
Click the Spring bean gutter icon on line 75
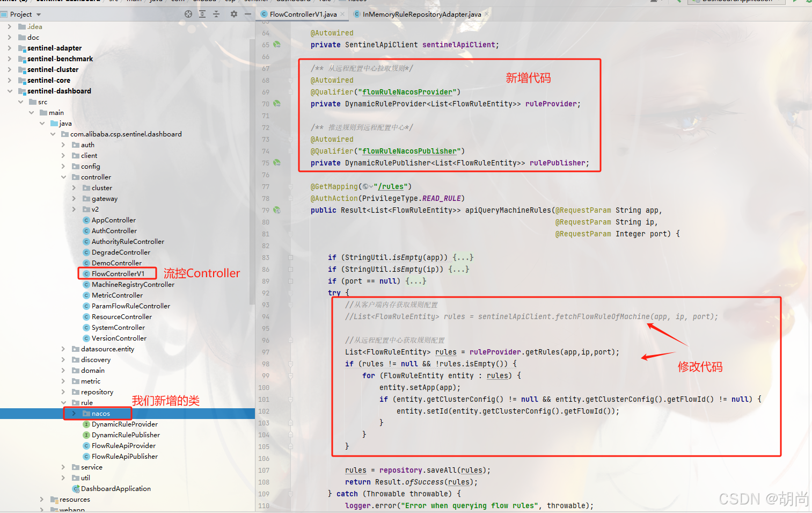(277, 162)
